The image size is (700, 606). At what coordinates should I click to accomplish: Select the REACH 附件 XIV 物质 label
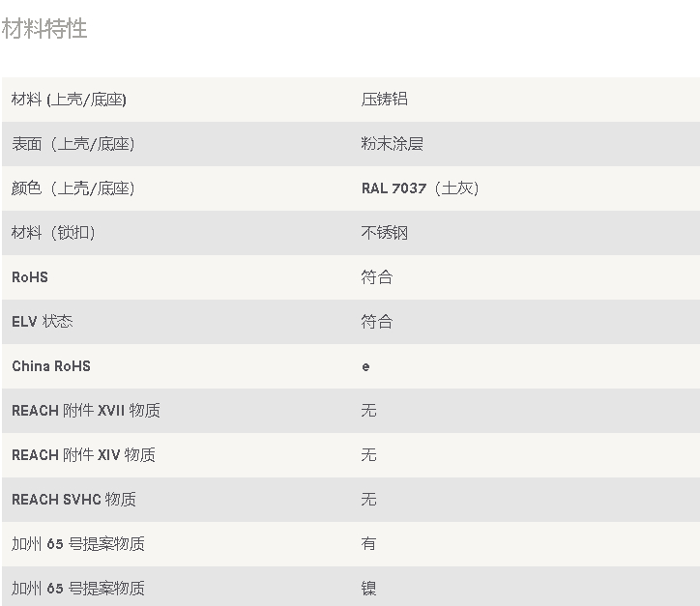click(x=83, y=454)
